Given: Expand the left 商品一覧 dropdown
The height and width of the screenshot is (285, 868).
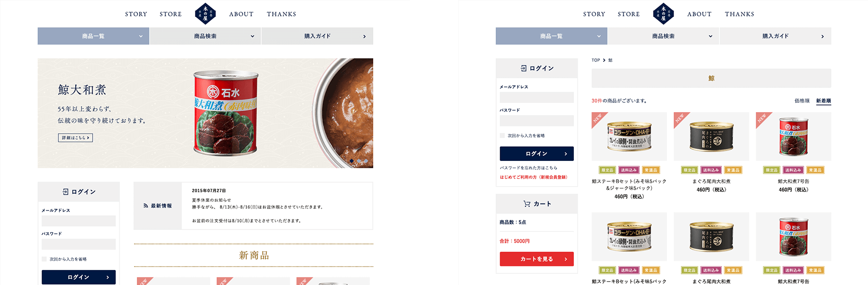Looking at the screenshot, I should [x=94, y=36].
